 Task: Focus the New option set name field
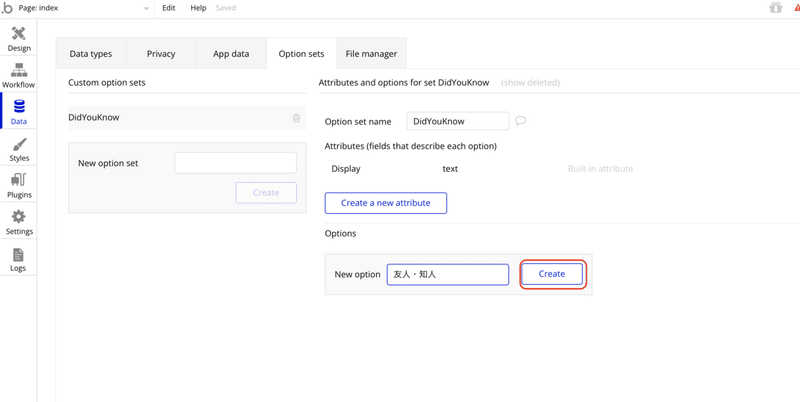point(235,163)
